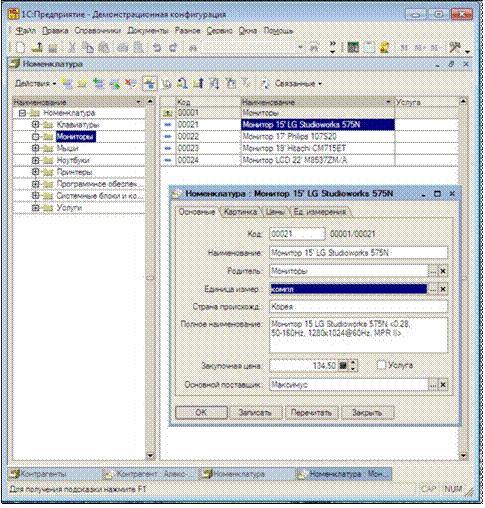The width and height of the screenshot is (485, 508).
Task: Switch to the Картинка tab
Action: (240, 212)
